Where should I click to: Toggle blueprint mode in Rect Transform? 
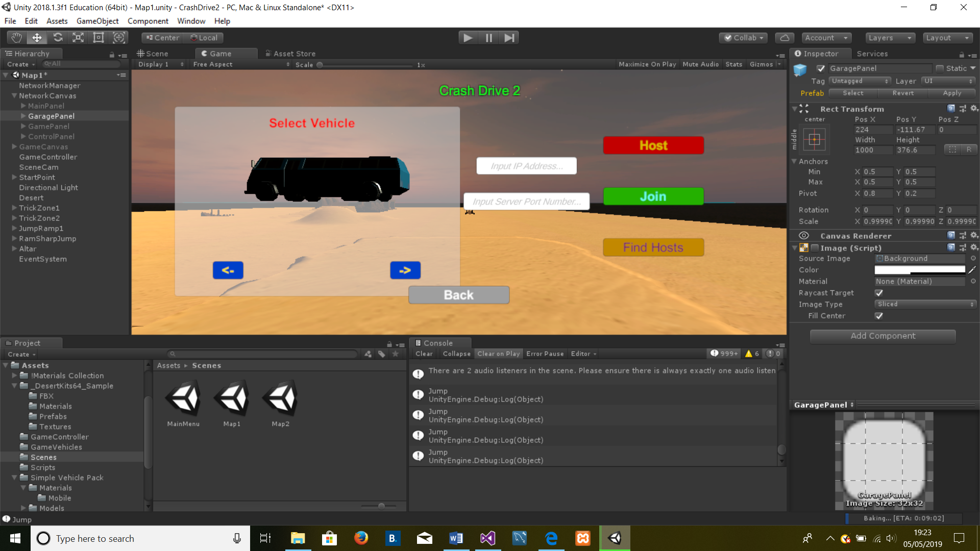click(x=952, y=149)
